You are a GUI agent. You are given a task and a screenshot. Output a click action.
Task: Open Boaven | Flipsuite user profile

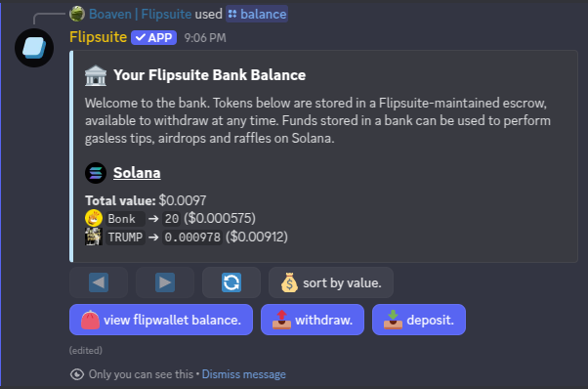(141, 14)
